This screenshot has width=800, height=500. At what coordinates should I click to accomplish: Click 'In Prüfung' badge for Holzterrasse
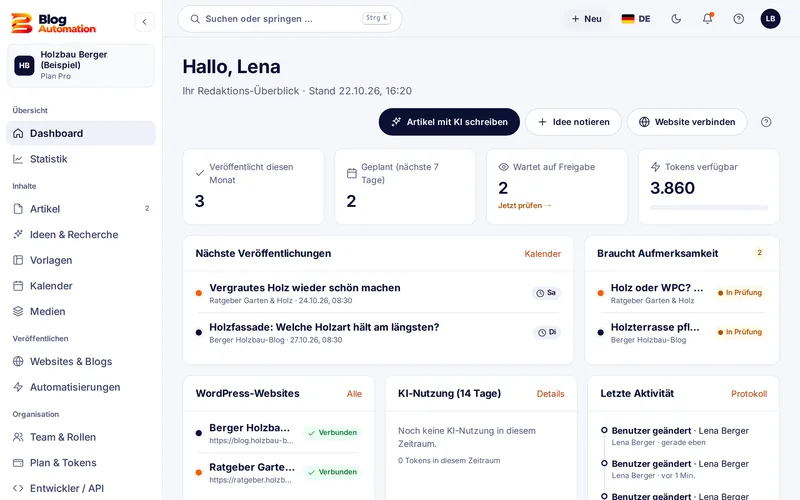740,332
